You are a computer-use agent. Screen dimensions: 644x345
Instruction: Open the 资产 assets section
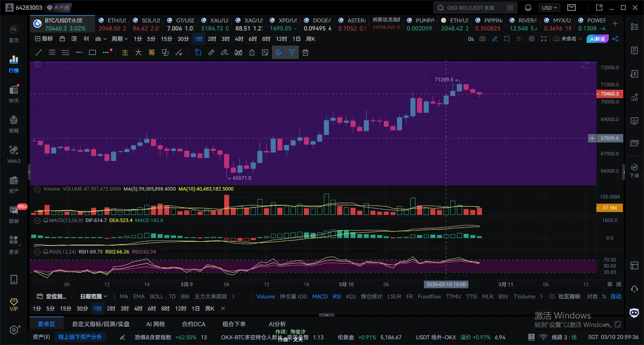point(14,185)
